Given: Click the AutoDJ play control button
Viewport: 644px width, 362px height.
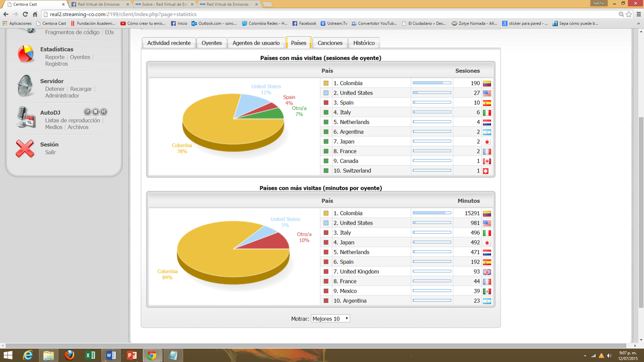Looking at the screenshot, I should point(87,112).
